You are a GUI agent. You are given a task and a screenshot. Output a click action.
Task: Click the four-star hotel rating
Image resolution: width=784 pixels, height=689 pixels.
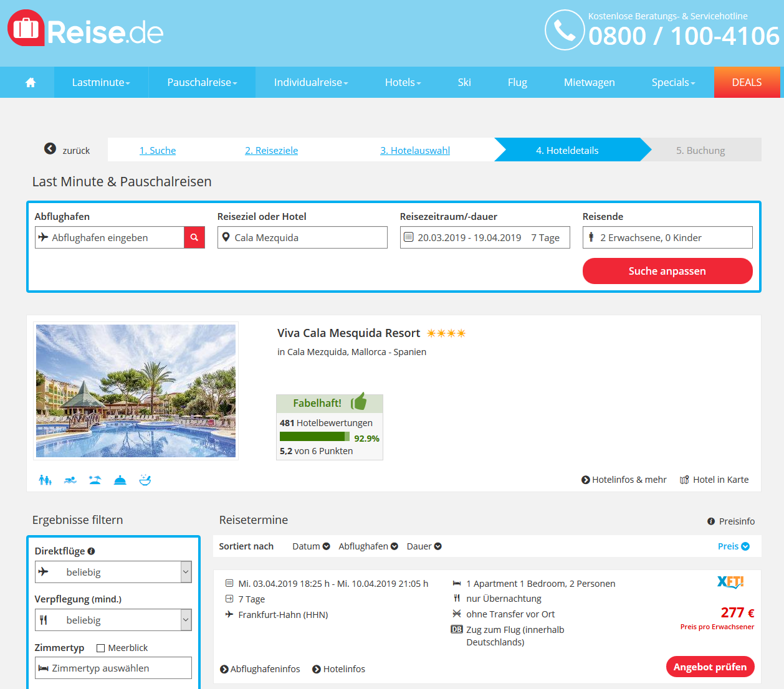(446, 333)
